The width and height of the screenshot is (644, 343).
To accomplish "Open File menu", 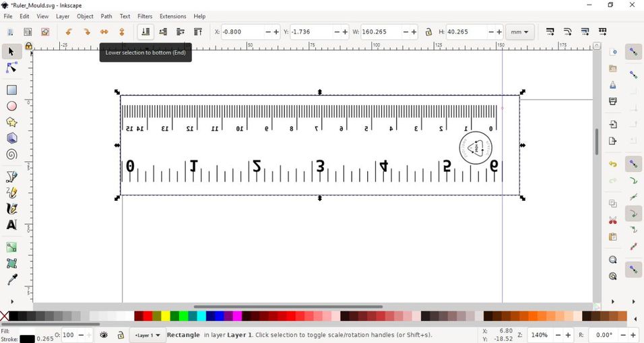I will pos(8,16).
